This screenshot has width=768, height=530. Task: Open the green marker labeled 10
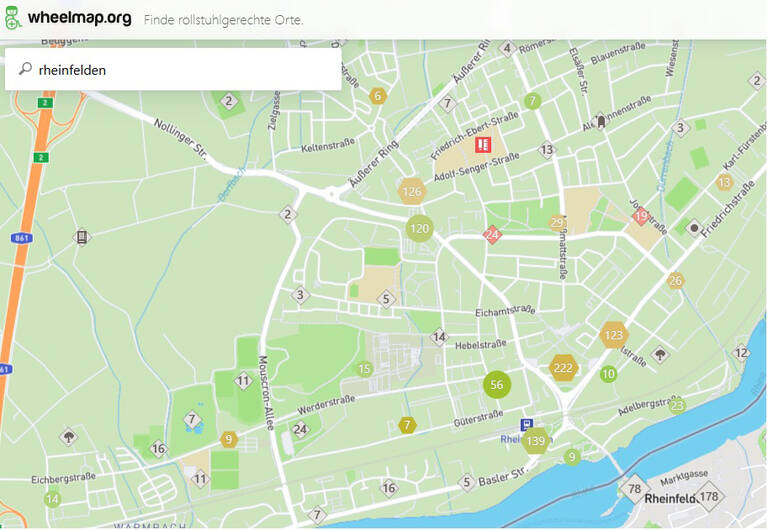click(608, 374)
